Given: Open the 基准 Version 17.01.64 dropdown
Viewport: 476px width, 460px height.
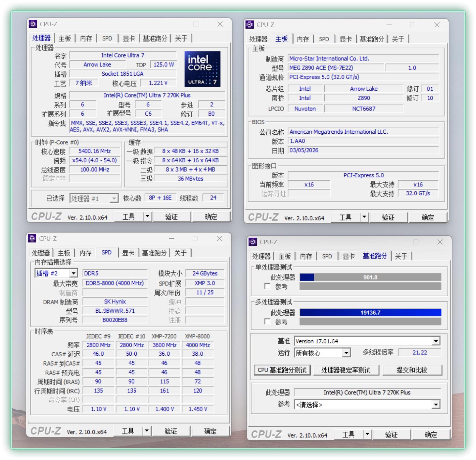Looking at the screenshot, I should [x=367, y=341].
